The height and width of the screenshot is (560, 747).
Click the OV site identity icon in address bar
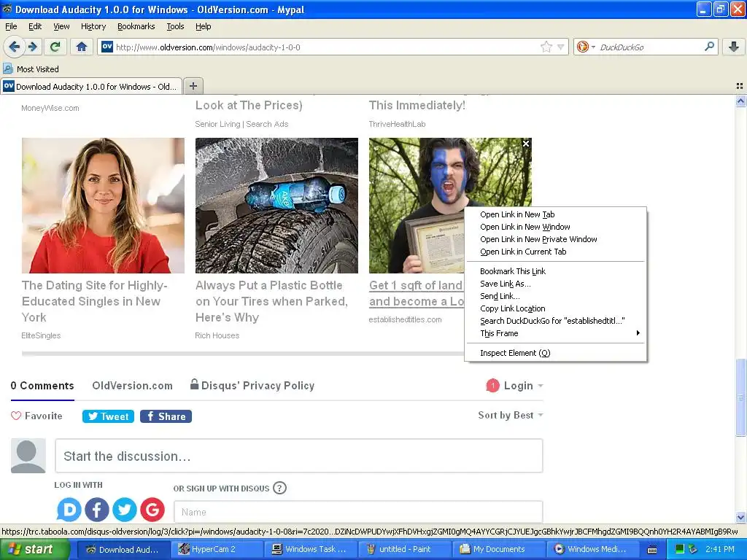pyautogui.click(x=107, y=47)
